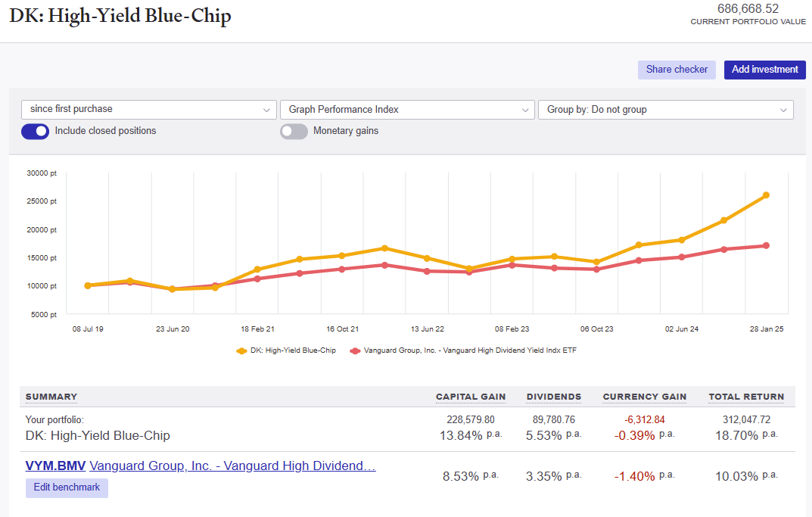Click the Edit benchmark button
The height and width of the screenshot is (517, 812).
(67, 487)
